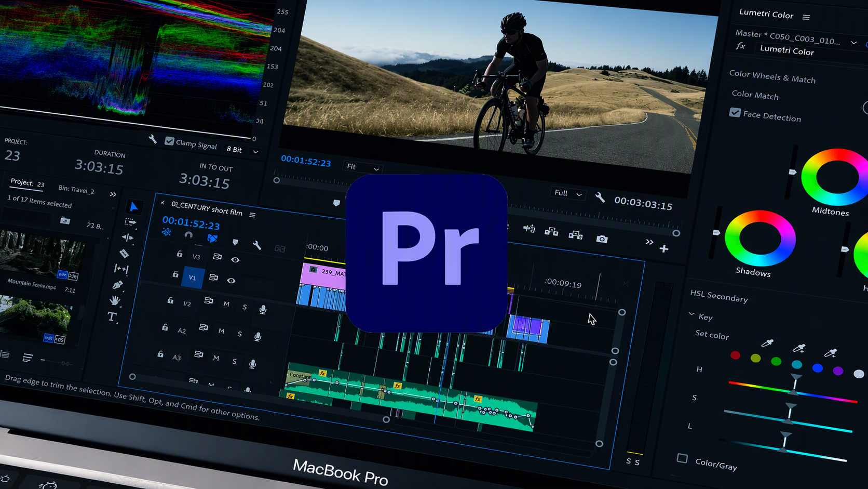Toggle insert sequences as nests icon

[166, 232]
